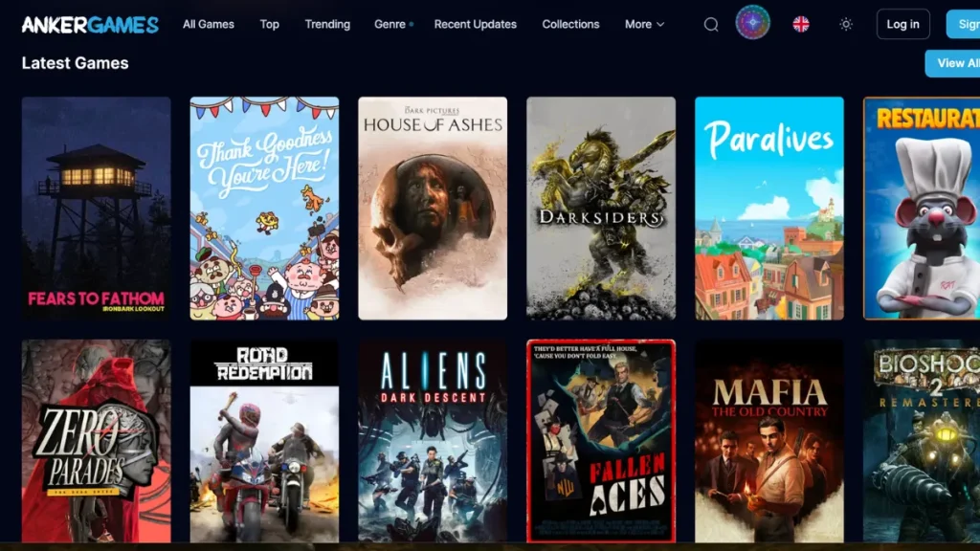Screen dimensions: 980x551
Task: Click View All for Latest Games
Action: click(x=952, y=63)
